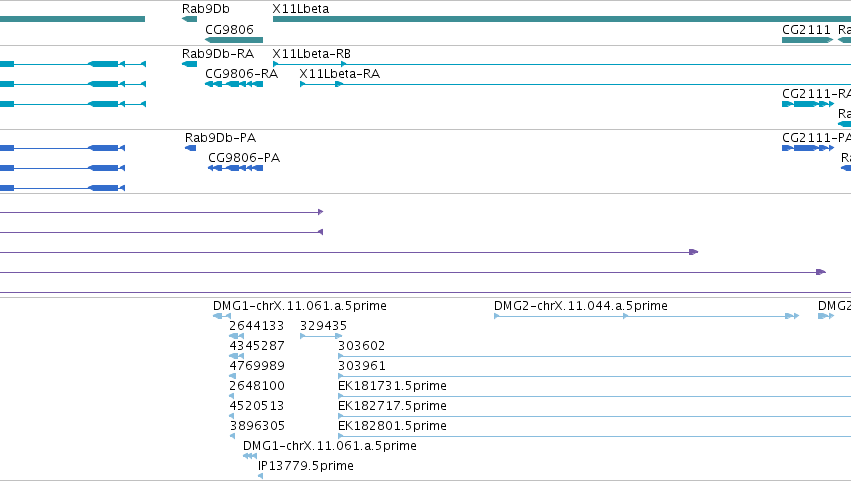Click the 303602 EST feature label
Viewport: 851px width, 481px height.
coord(361,345)
